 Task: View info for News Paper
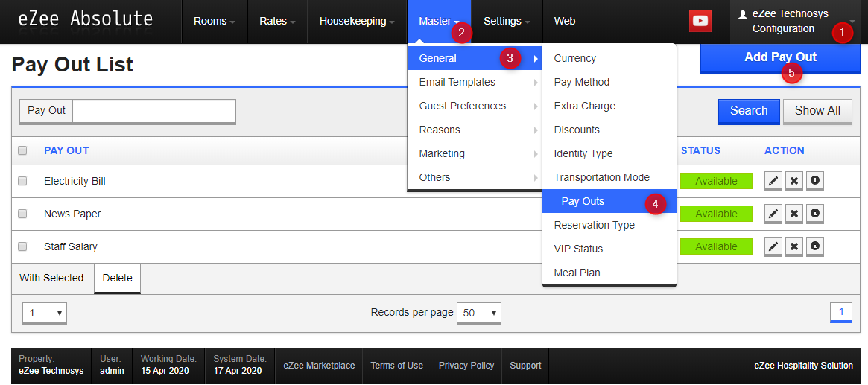[x=815, y=214]
